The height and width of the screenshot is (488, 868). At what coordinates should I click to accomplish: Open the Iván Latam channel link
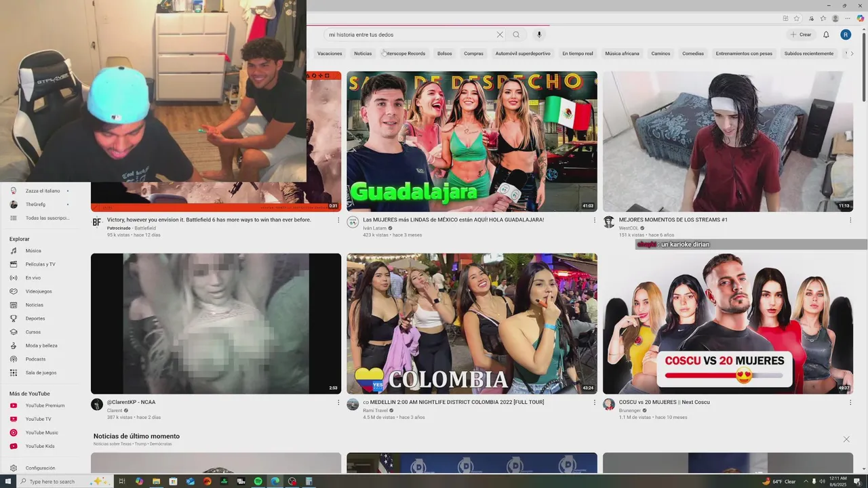374,228
